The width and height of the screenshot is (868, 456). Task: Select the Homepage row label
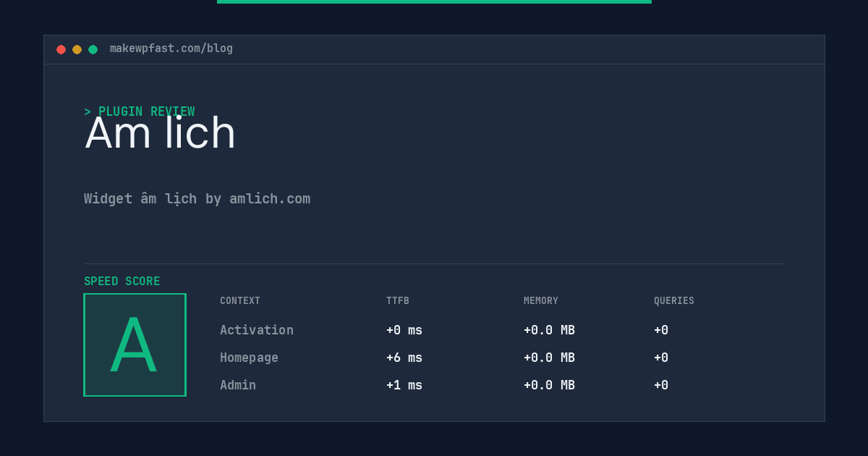tap(249, 358)
